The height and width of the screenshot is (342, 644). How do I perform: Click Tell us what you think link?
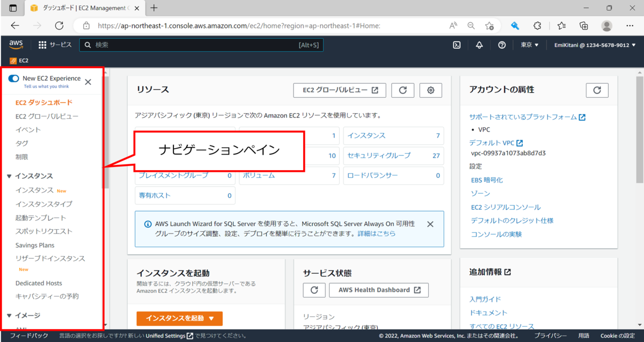tap(46, 86)
